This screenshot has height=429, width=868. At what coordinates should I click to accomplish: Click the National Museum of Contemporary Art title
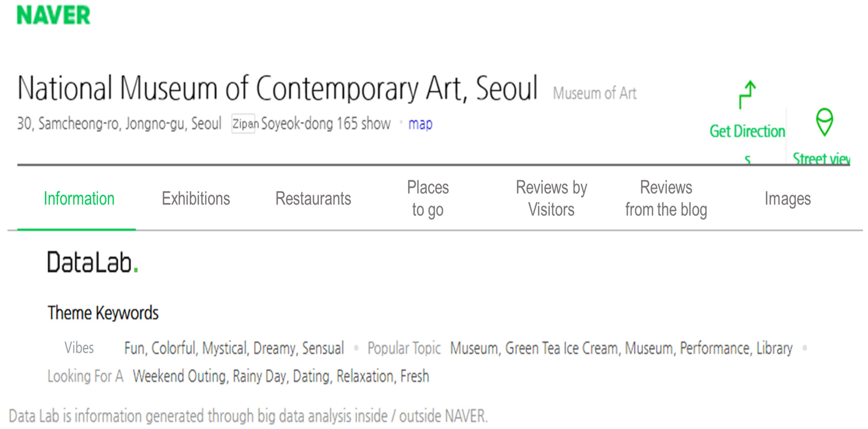277,88
